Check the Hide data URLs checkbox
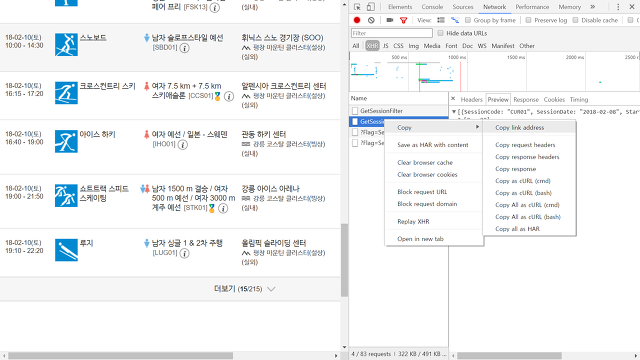This screenshot has height=360, width=640. (440, 33)
